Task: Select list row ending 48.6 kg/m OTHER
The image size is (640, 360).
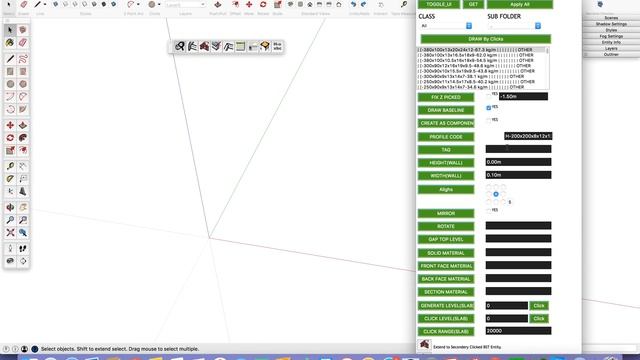Action: tap(481, 66)
